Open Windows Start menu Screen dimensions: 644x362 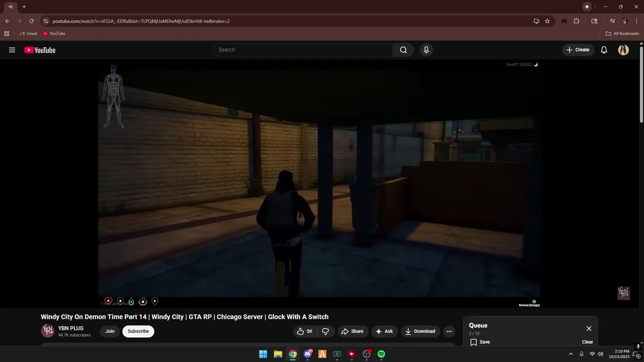coord(263,354)
